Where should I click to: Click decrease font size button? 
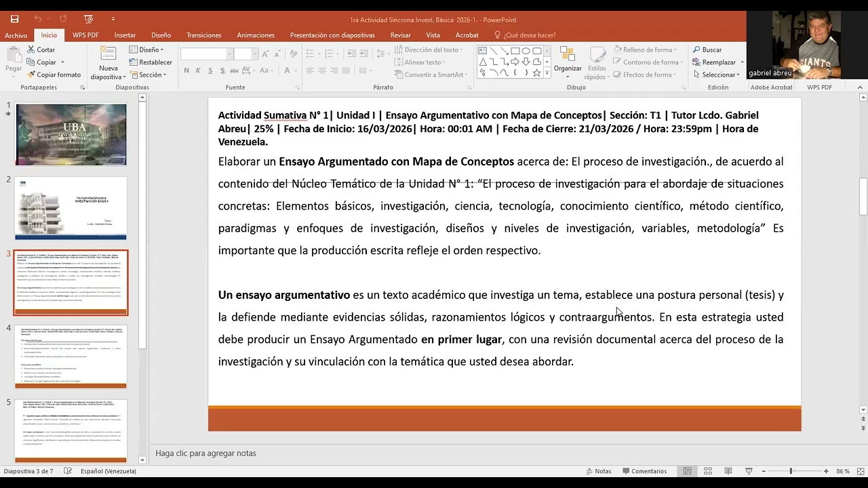point(279,54)
